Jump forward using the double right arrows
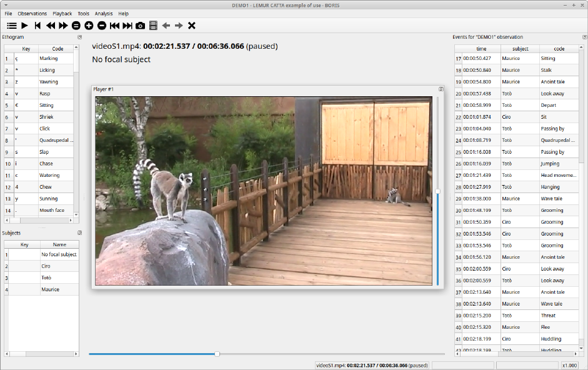The height and width of the screenshot is (370, 588). coord(63,26)
